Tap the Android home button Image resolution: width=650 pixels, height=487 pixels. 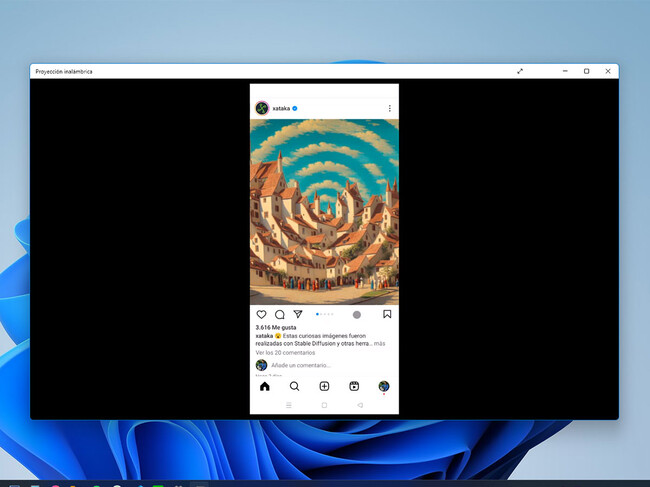click(324, 405)
